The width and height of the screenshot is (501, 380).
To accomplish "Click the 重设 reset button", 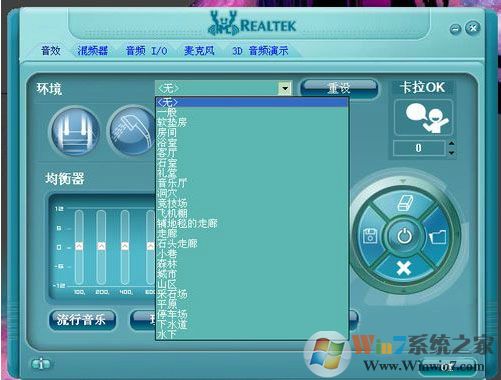I will pos(339,88).
